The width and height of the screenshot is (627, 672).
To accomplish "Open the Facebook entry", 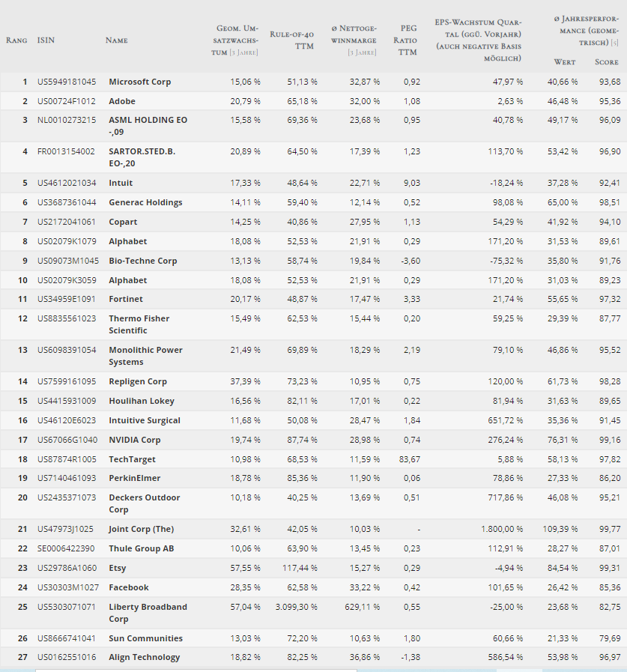I will (x=129, y=587).
